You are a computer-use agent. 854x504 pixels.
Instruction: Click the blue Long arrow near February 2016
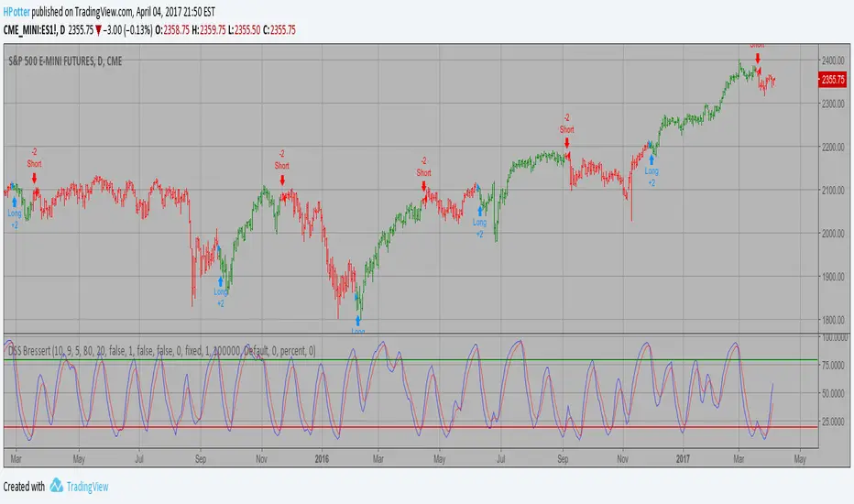point(358,321)
